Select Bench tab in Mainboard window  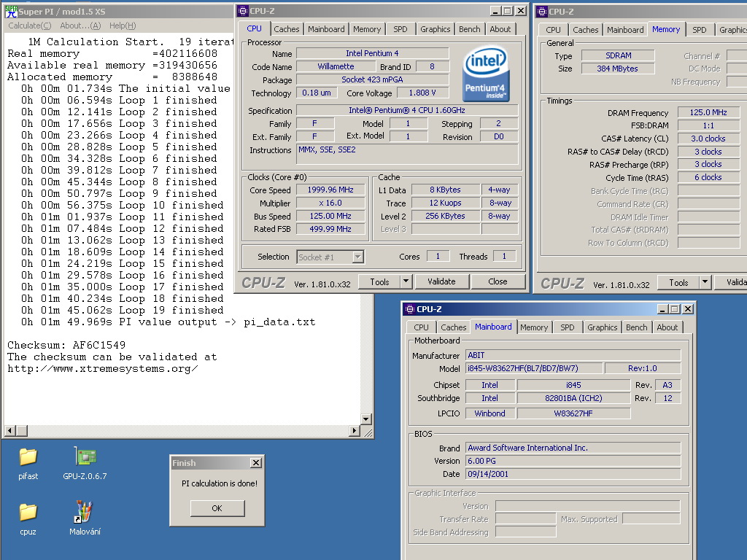point(636,327)
